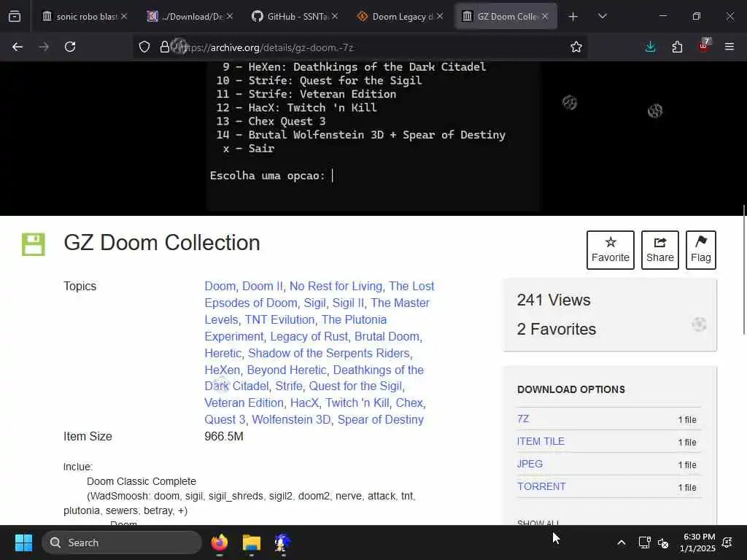Open Firefox from the taskbar
747x560 pixels.
tap(220, 542)
